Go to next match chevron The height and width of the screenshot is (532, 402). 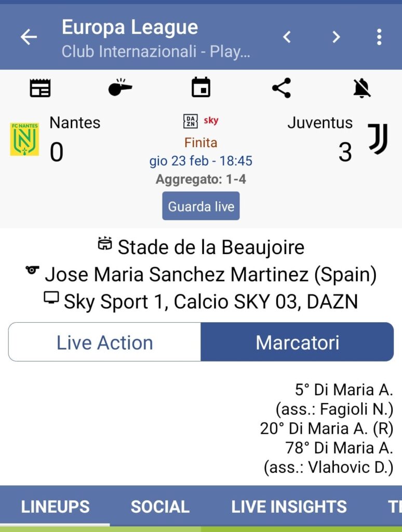click(x=336, y=37)
